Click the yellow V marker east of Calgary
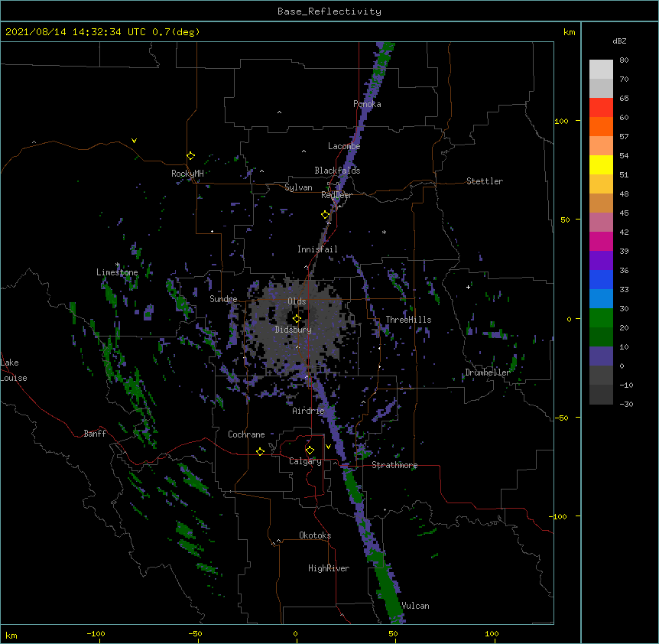 coord(328,447)
